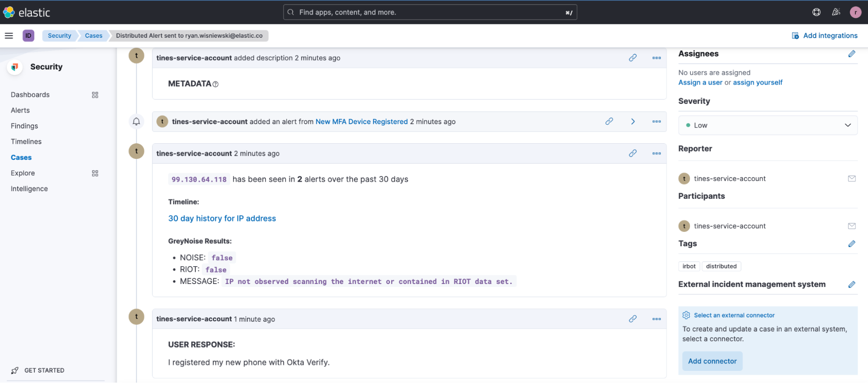This screenshot has height=383, width=868.
Task: Open Explore submenu grid icon
Action: [x=95, y=173]
